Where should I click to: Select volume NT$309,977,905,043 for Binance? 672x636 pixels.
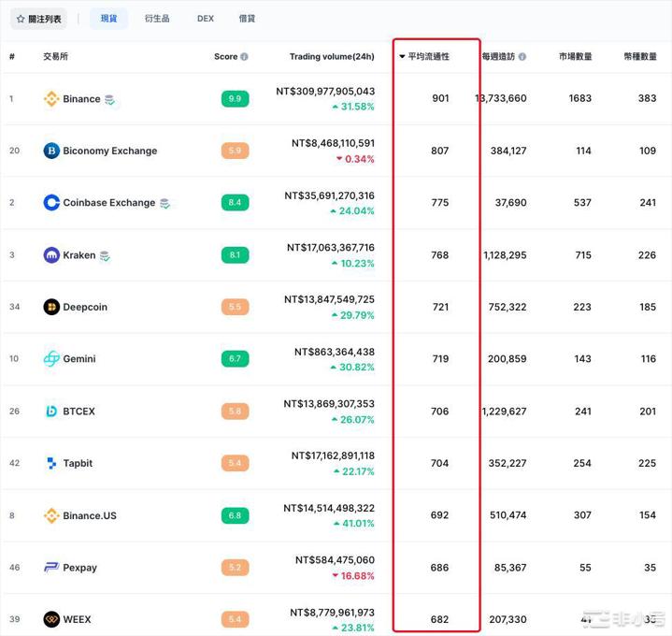[x=325, y=91]
